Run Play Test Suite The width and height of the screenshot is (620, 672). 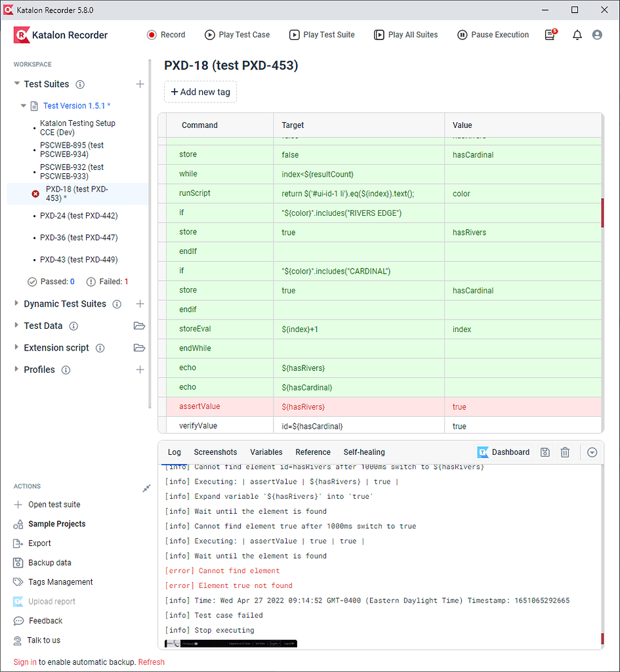pyautogui.click(x=322, y=35)
